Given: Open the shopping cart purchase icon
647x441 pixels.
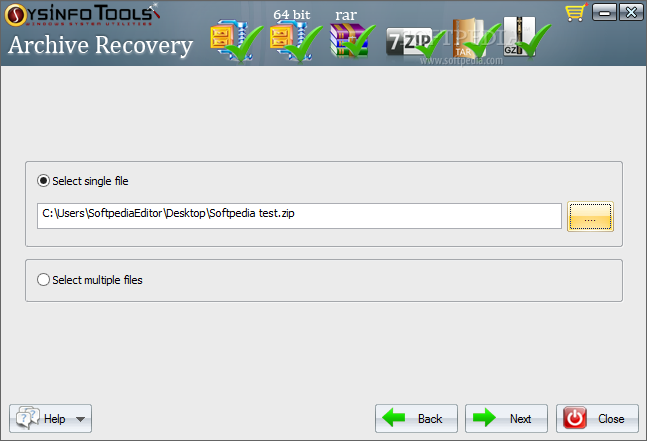Looking at the screenshot, I should (576, 12).
